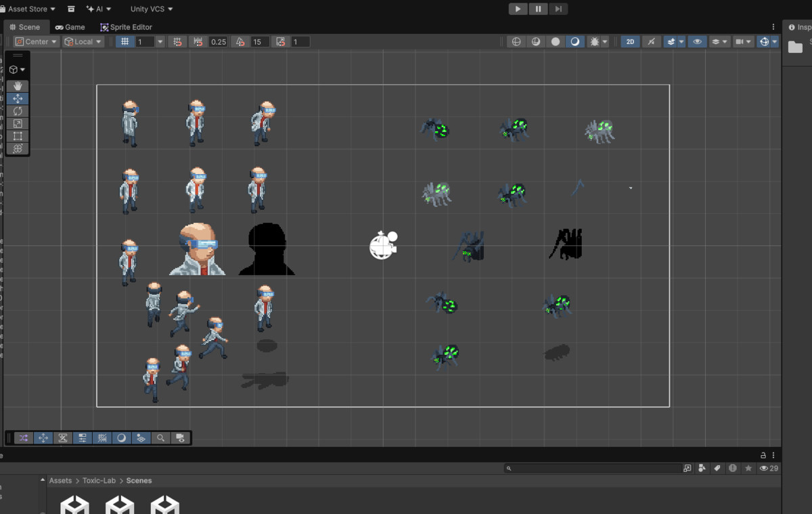Viewport: 812px width, 514px height.
Task: Click the move increment snap icon
Action: tap(198, 42)
